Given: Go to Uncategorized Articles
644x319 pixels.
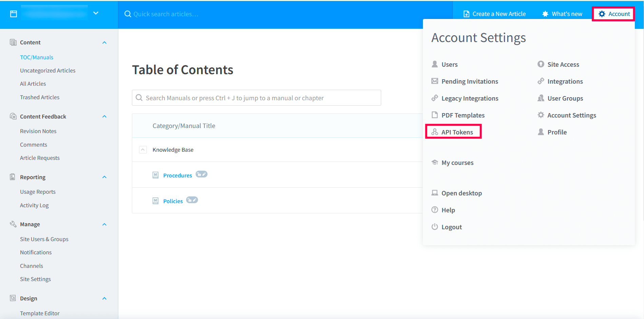Looking at the screenshot, I should pyautogui.click(x=47, y=70).
